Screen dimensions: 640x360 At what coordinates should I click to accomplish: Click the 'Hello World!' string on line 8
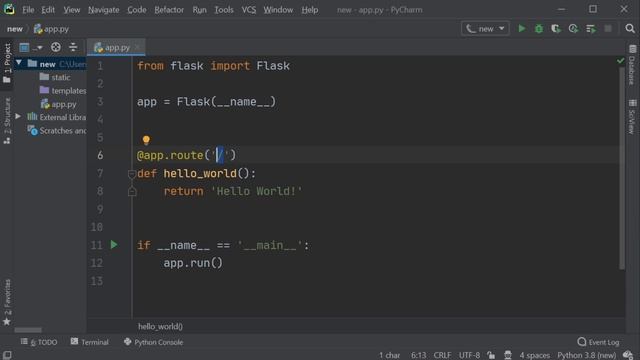click(x=256, y=191)
